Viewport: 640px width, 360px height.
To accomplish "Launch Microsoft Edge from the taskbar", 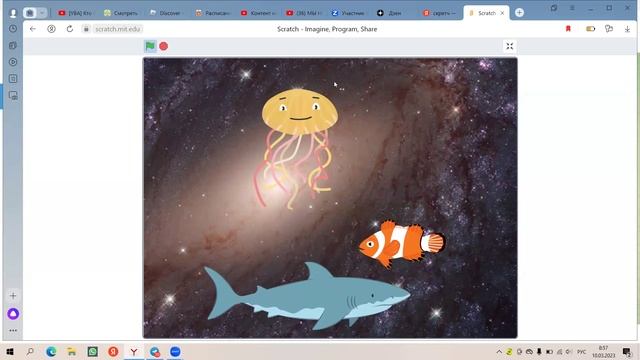I will [x=51, y=351].
